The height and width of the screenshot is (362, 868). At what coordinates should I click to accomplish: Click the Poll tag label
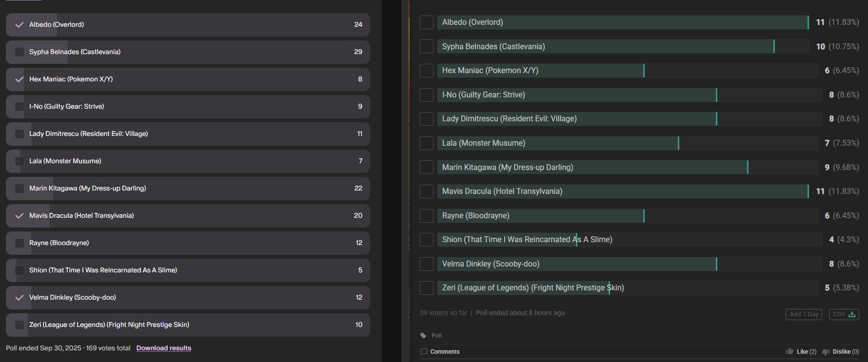click(437, 336)
